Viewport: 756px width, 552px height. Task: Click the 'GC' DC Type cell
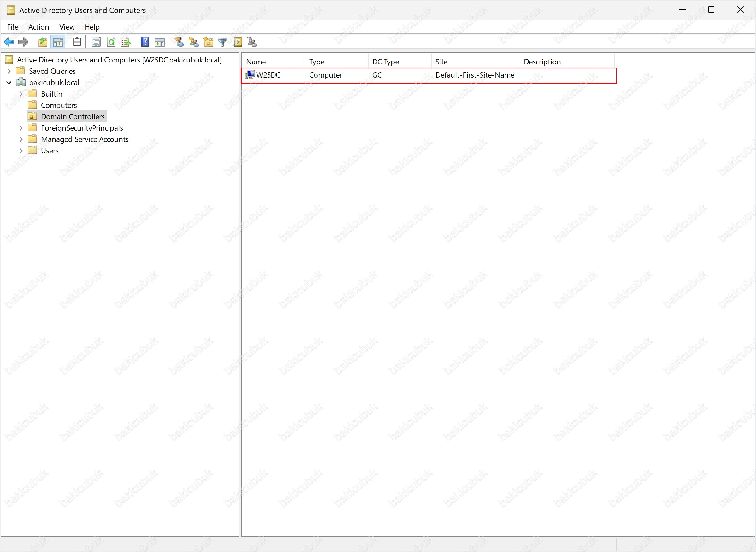[377, 75]
